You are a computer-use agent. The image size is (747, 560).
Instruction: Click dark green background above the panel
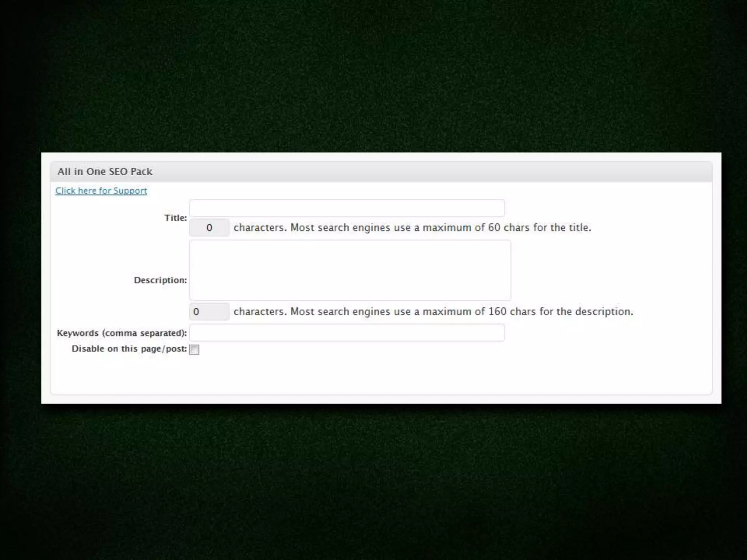tap(373, 73)
